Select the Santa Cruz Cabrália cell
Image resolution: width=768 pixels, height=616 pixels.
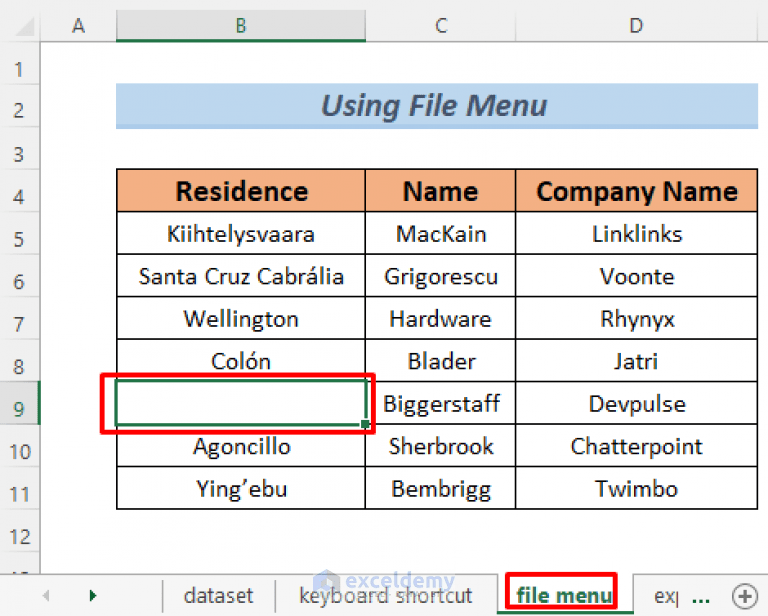pos(241,276)
